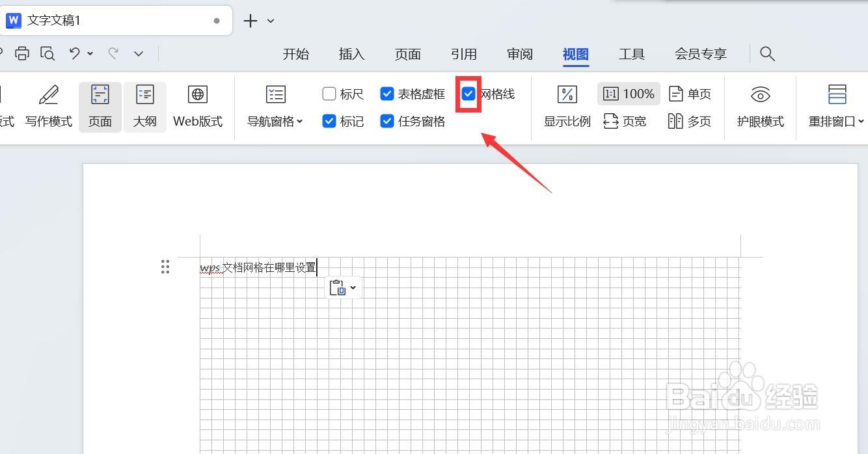Expand the new tab dropdown arrow
This screenshot has width=868, height=454.
[x=271, y=21]
